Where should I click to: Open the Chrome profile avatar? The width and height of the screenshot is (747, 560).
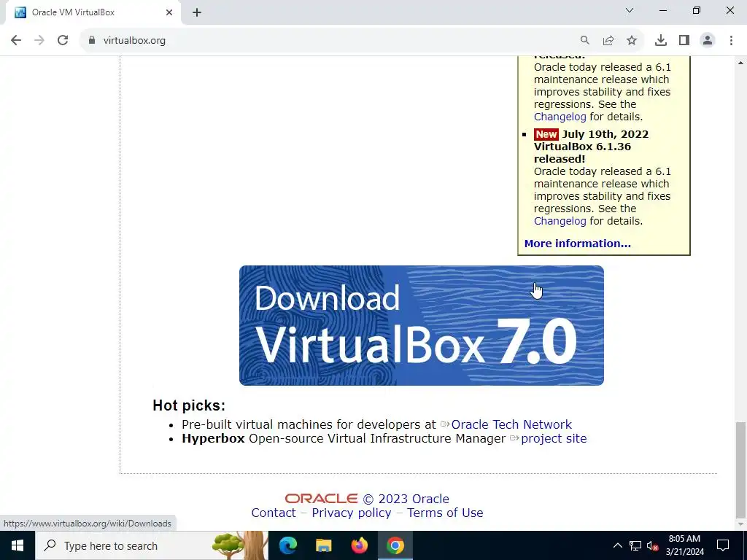pos(708,41)
